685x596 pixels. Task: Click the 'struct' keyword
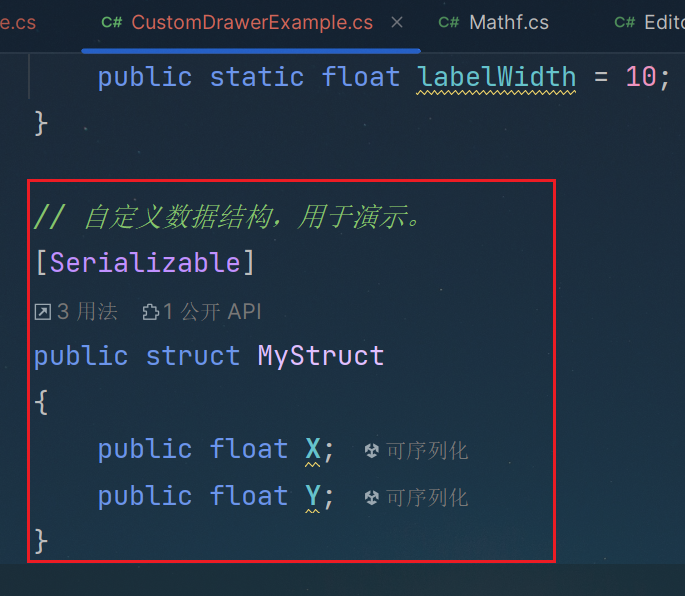[193, 356]
